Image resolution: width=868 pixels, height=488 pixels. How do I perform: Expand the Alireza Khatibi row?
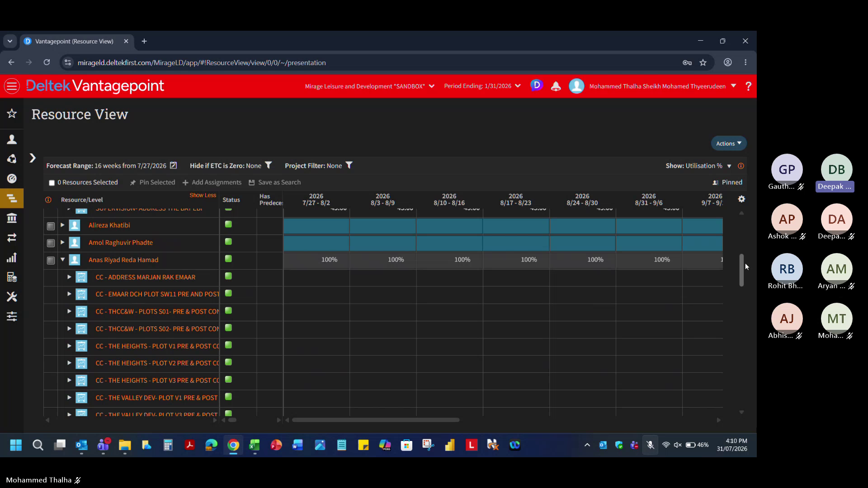point(62,225)
